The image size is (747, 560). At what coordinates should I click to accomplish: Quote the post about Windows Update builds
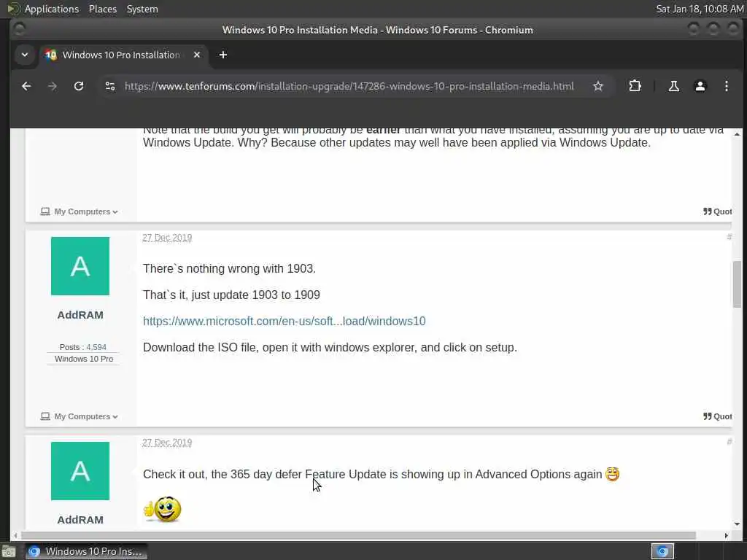click(x=718, y=211)
